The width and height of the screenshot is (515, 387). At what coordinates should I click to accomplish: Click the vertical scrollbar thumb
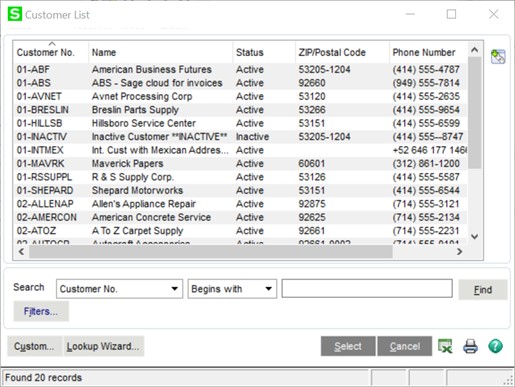tap(475, 113)
